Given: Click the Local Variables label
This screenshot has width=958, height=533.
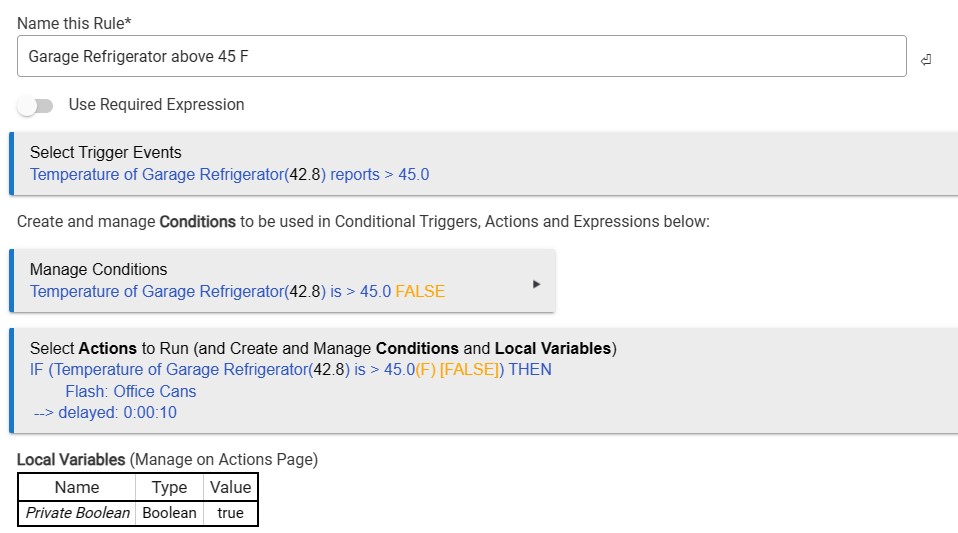Looking at the screenshot, I should click(x=70, y=459).
